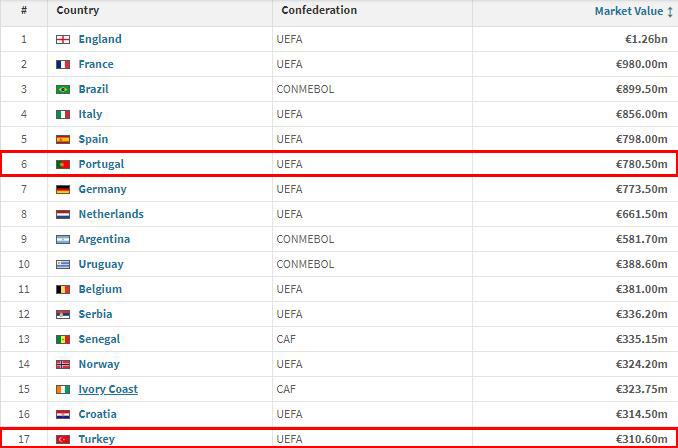
Task: Click the Germany flag icon
Action: (x=63, y=190)
